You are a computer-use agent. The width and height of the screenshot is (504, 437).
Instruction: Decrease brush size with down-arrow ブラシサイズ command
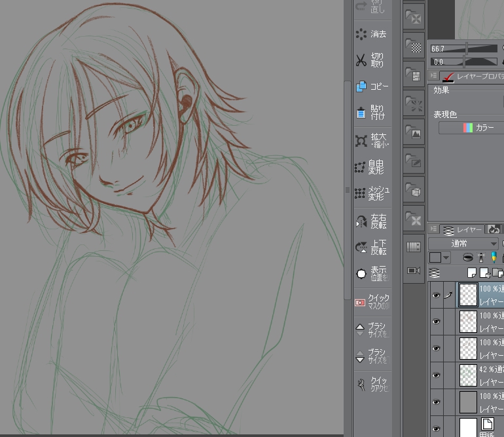[x=372, y=356]
